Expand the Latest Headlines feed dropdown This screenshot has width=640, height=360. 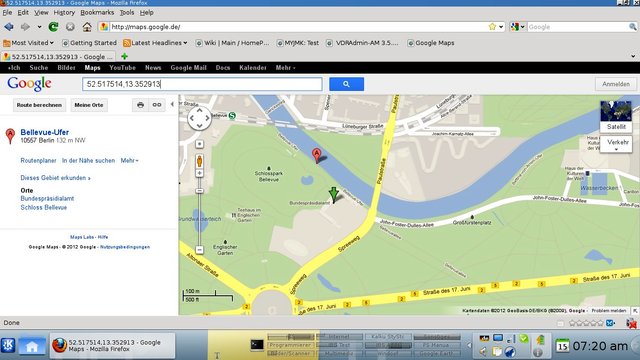pos(155,43)
